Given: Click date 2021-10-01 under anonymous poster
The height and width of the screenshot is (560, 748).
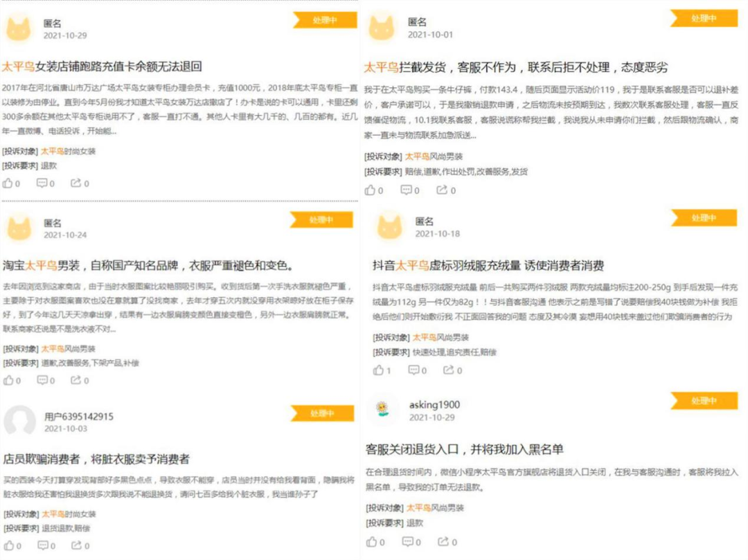Looking at the screenshot, I should [x=430, y=35].
